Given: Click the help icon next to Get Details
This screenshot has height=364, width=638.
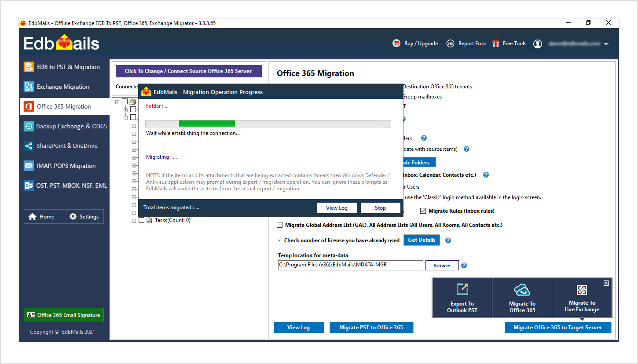Looking at the screenshot, I should (x=448, y=240).
